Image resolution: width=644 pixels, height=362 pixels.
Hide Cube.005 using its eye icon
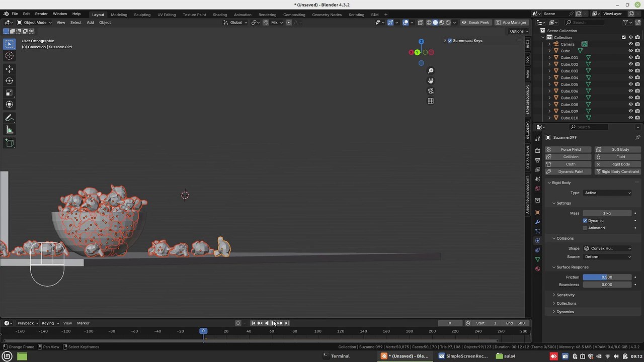tap(630, 84)
